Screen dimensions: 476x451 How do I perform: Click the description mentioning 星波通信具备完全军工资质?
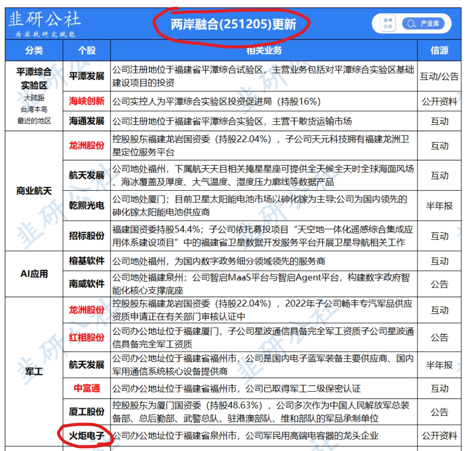pos(263,337)
